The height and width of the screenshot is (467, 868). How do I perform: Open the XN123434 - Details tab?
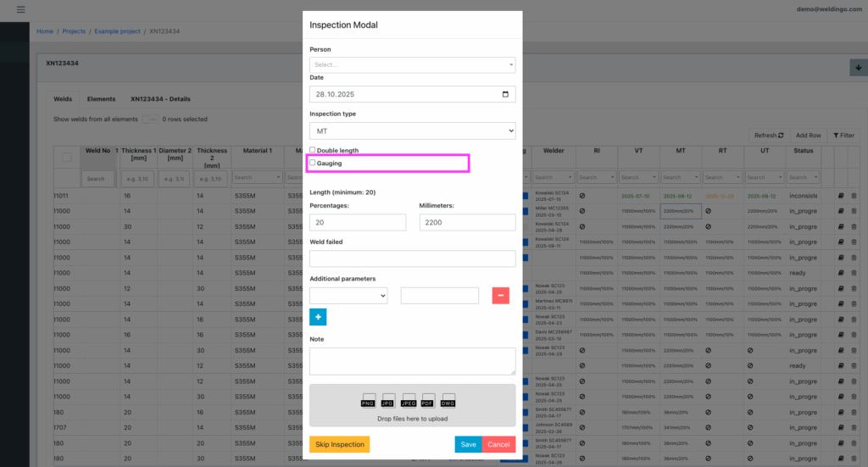(160, 99)
